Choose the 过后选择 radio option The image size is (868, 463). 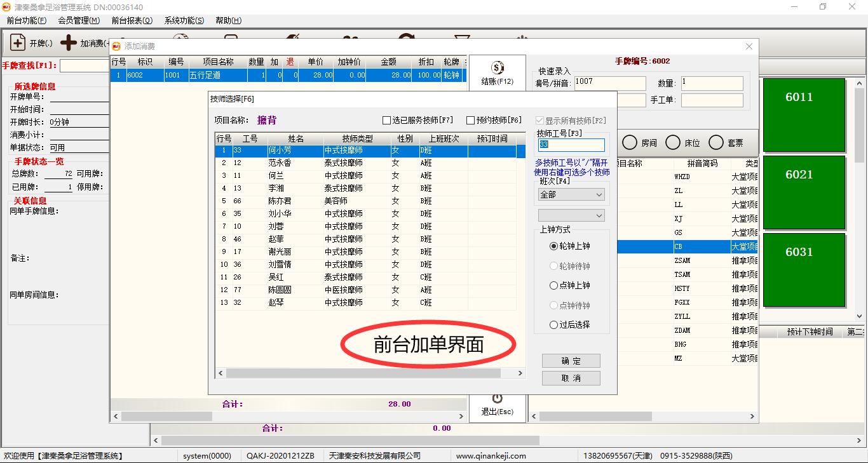pos(554,325)
